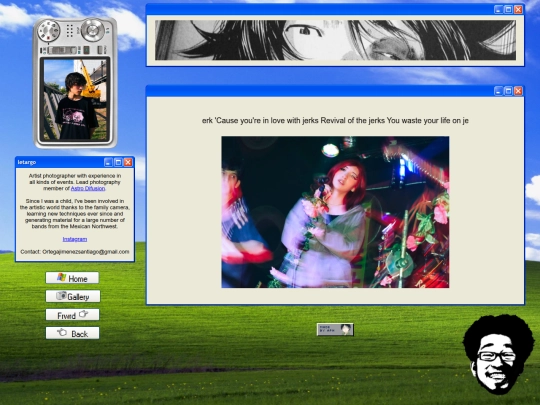The height and width of the screenshot is (405, 540).
Task: Go forward with the Fwd button
Action: [x=72, y=315]
